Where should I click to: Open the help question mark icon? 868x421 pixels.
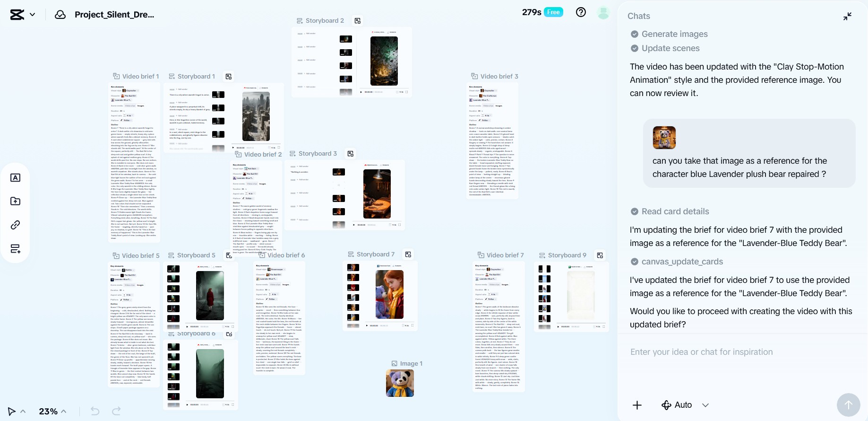pyautogui.click(x=581, y=12)
